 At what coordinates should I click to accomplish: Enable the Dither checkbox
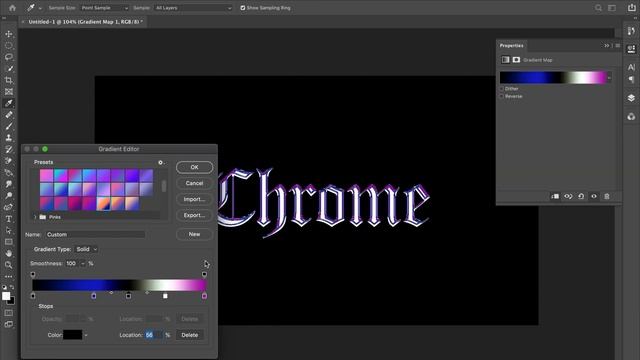502,89
